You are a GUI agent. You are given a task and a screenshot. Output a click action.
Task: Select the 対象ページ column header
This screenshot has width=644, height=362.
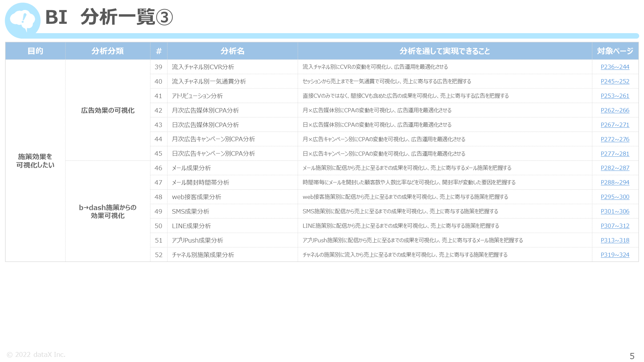click(615, 51)
